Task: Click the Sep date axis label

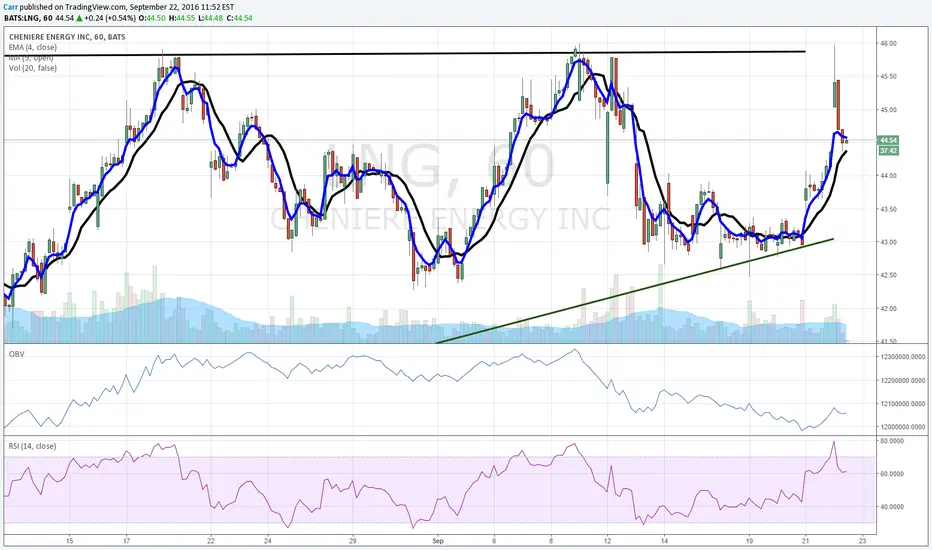Action: 438,541
